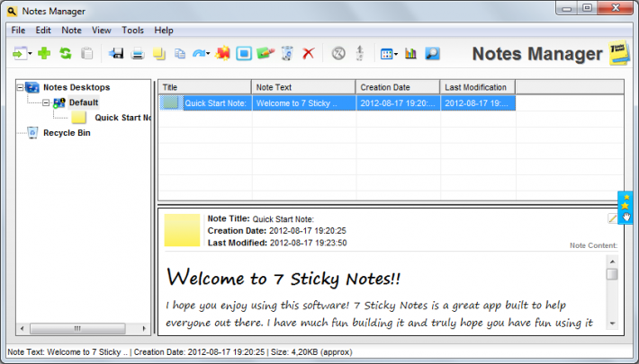639x364 pixels.
Task: Click the Last Modification column header
Action: click(478, 87)
